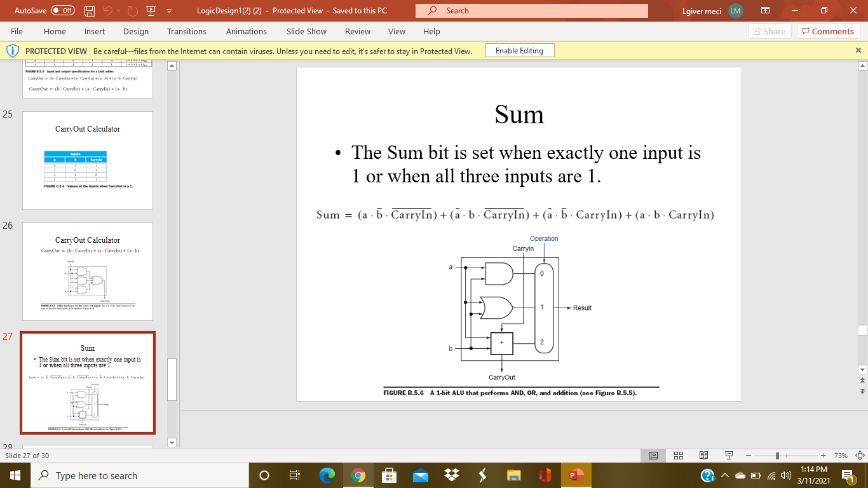Open Task View on taskbar
Image resolution: width=868 pixels, height=488 pixels.
pos(294,475)
